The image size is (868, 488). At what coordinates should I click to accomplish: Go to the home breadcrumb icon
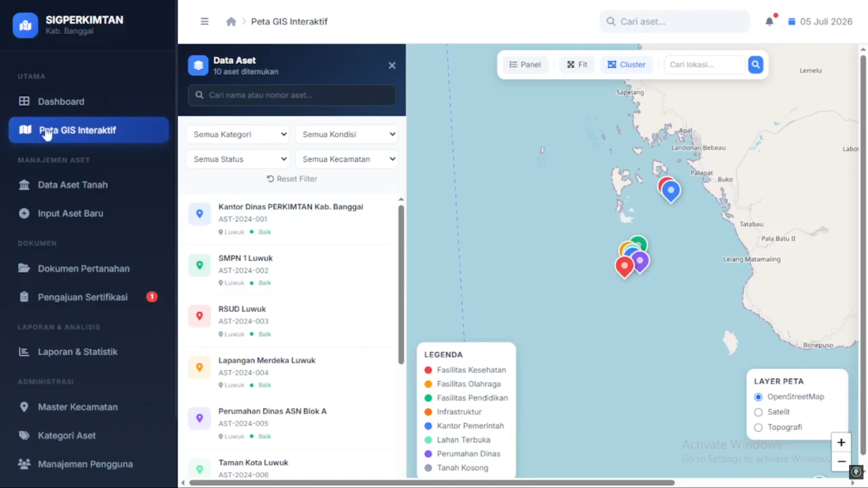coord(231,22)
